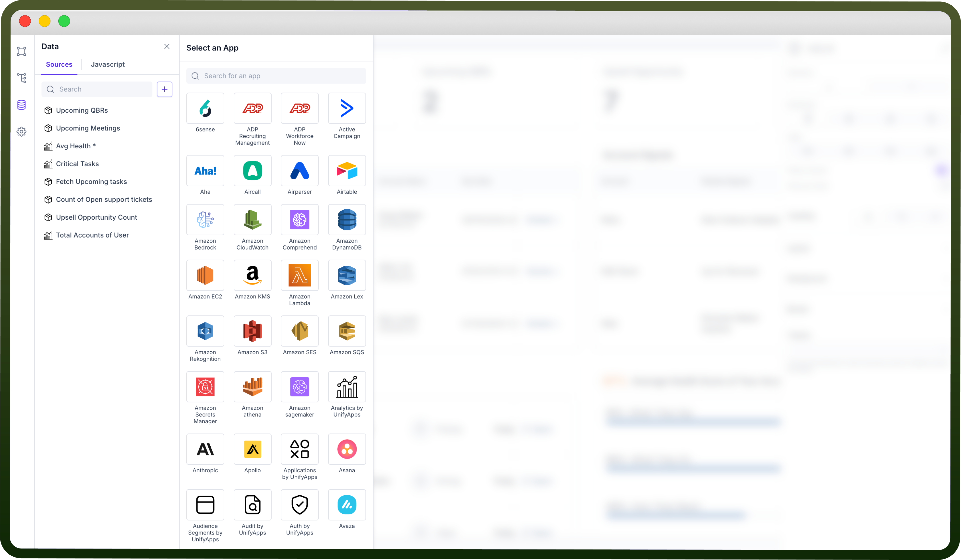
Task: Pick the Amazon EC2 app icon
Action: [205, 275]
